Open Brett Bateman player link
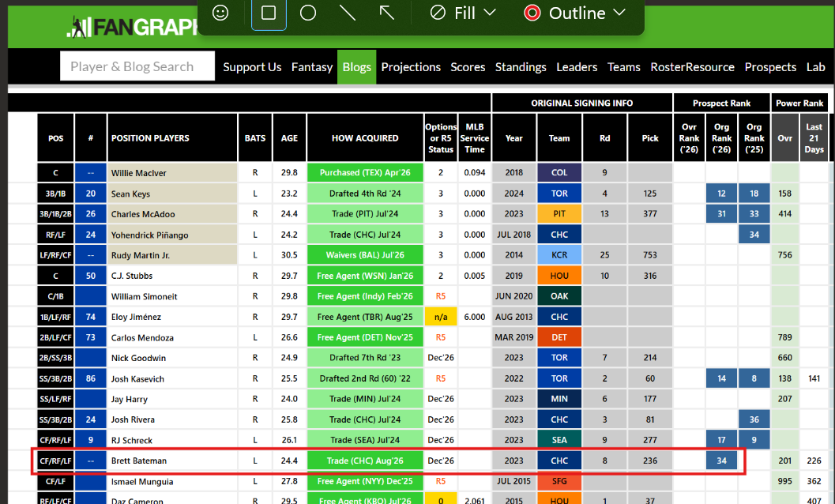The height and width of the screenshot is (504, 835). (x=138, y=461)
